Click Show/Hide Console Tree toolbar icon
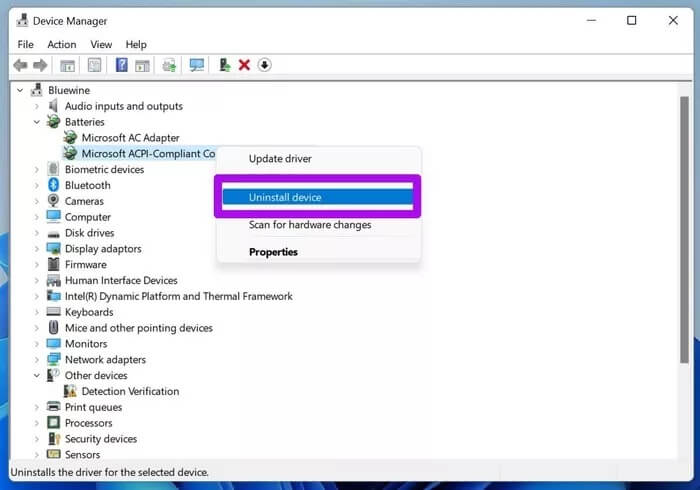Screen dimensions: 700x490 (67, 66)
